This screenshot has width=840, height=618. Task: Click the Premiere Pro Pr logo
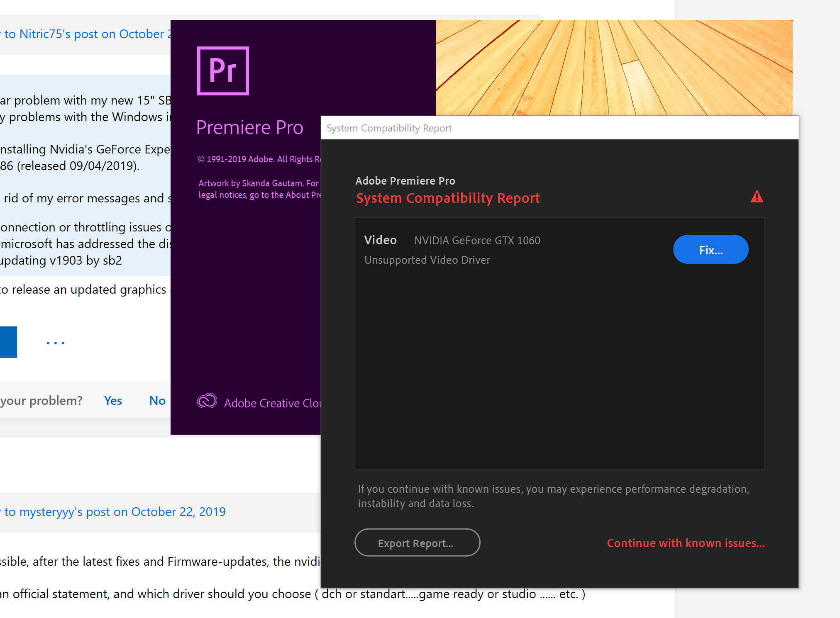click(x=223, y=71)
